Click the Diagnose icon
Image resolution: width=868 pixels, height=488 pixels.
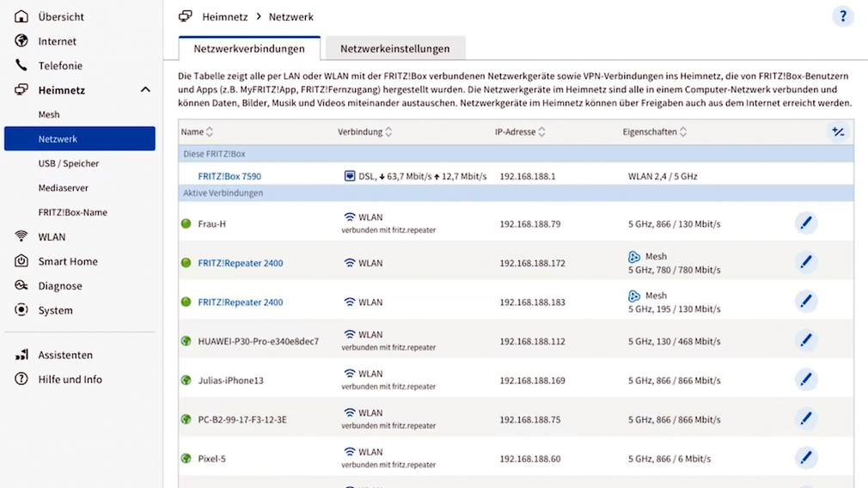pos(21,285)
